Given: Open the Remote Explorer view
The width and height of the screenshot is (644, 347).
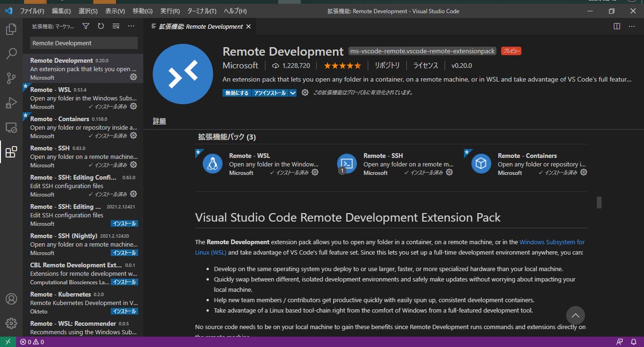Looking at the screenshot, I should [11, 127].
